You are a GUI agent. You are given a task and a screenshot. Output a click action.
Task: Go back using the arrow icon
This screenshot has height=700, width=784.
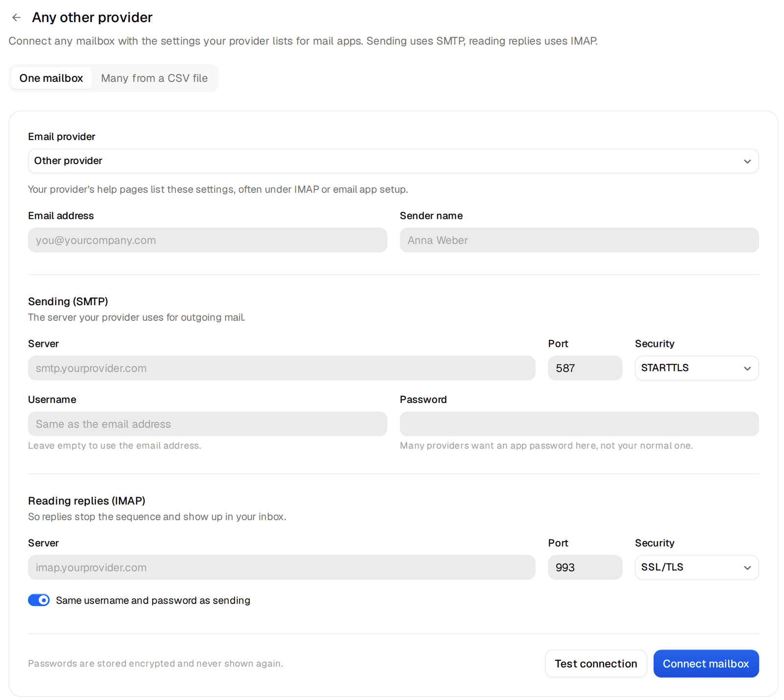16,18
